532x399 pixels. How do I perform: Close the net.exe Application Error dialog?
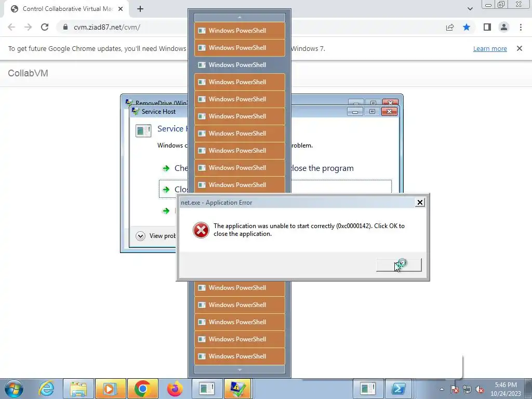click(x=420, y=203)
